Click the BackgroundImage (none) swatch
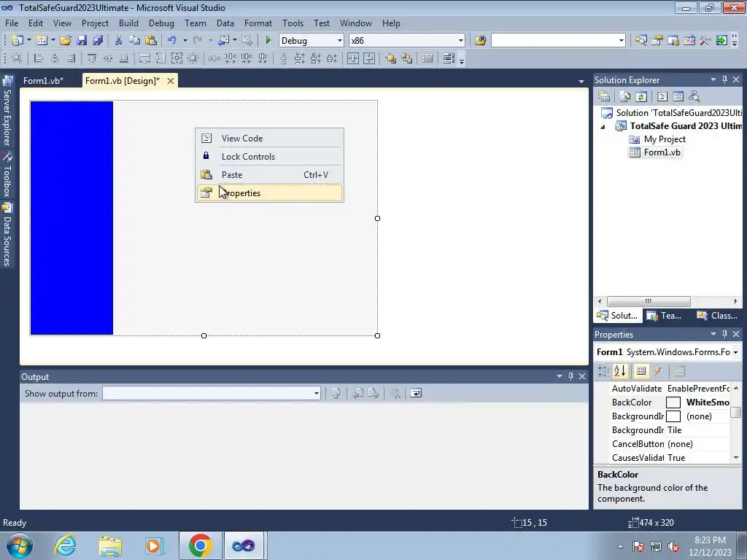The width and height of the screenshot is (747, 560). tap(673, 416)
